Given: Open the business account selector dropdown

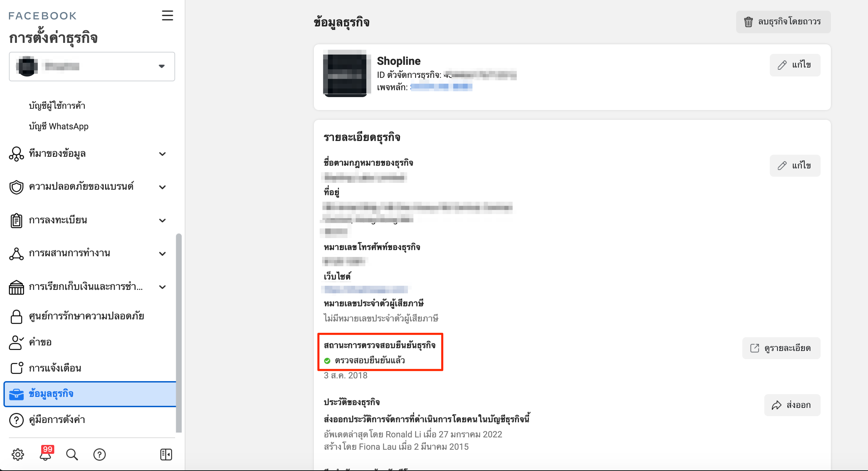Looking at the screenshot, I should coord(92,67).
